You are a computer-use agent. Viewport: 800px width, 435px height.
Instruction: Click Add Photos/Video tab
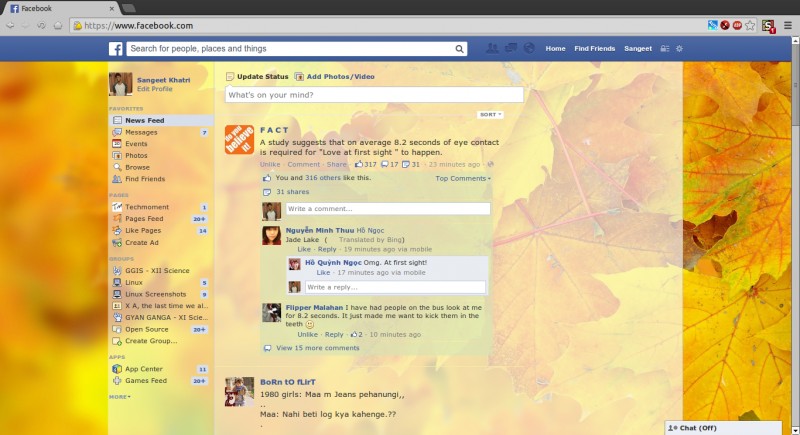[335, 76]
